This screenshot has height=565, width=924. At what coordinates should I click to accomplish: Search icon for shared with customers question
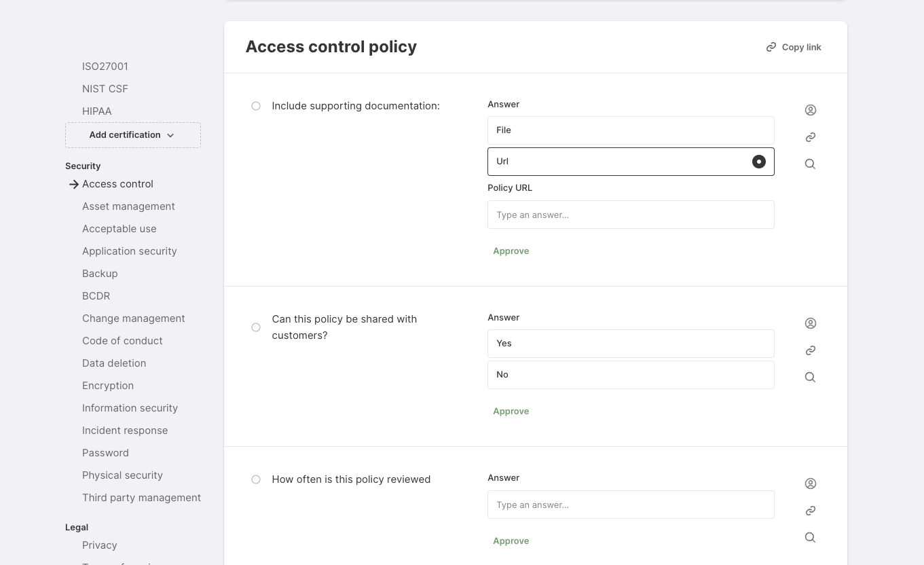[x=810, y=377]
